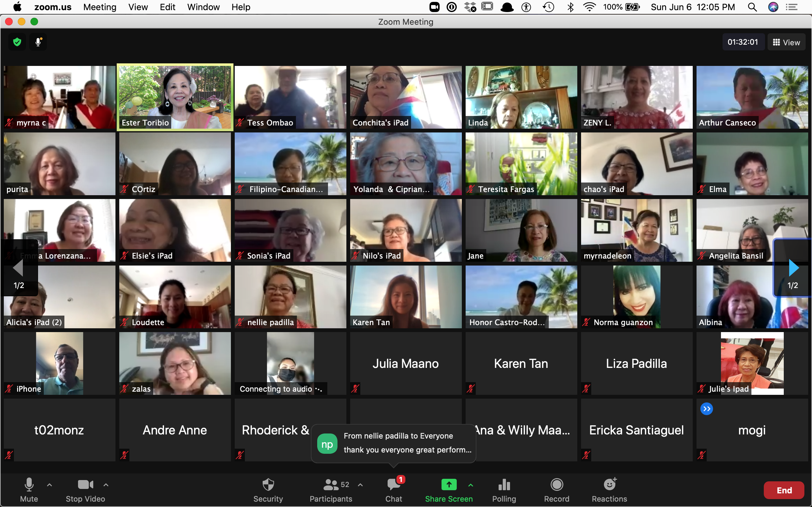Go to next gallery page with right arrow

pyautogui.click(x=793, y=268)
